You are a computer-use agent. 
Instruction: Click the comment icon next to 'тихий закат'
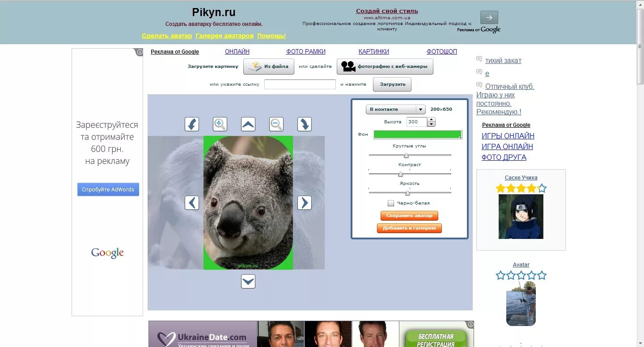point(479,59)
